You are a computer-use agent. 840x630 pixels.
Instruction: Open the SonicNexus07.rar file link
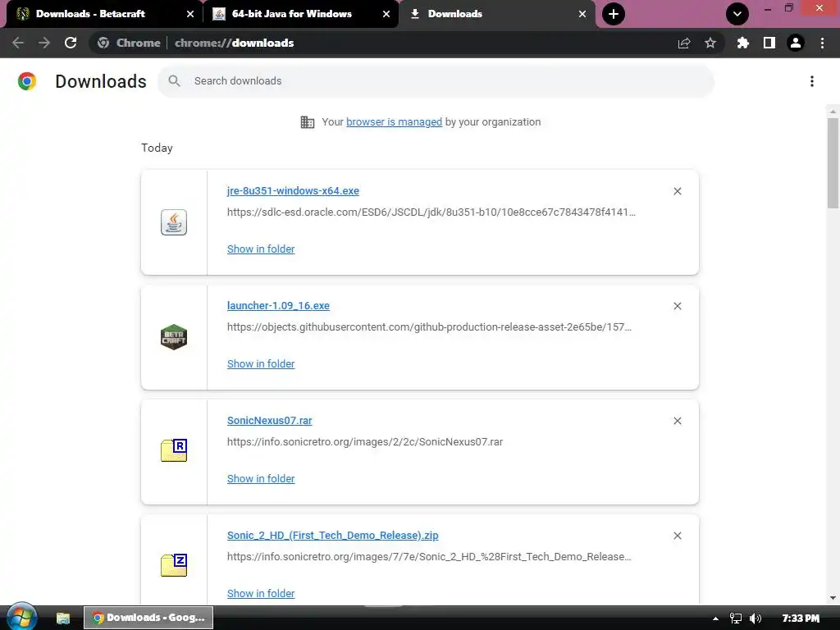tap(269, 421)
